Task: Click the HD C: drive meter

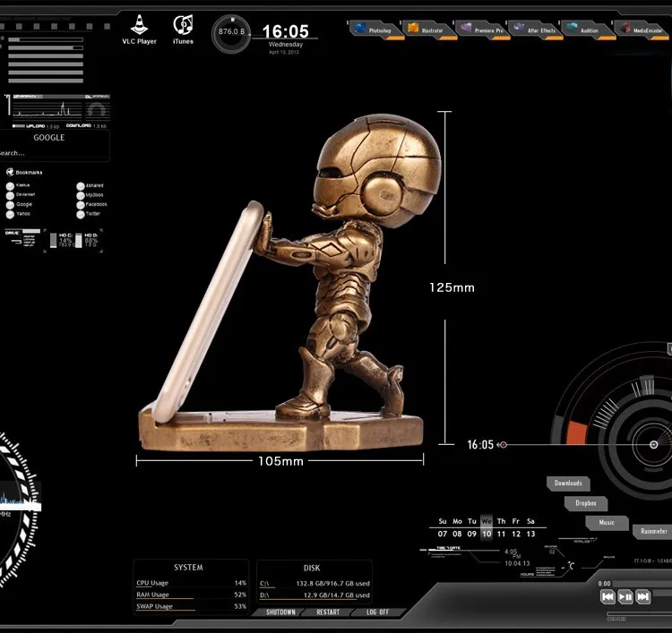Action: click(61, 240)
